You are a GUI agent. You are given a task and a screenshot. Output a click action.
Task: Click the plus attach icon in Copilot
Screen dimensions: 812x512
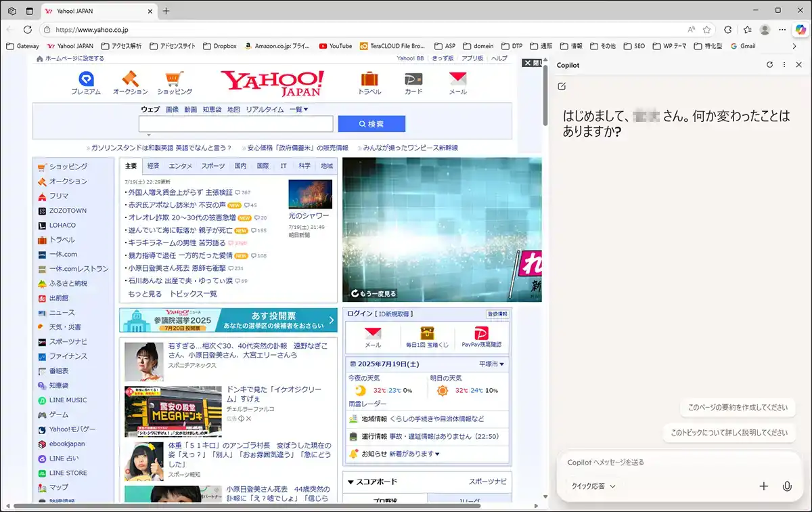(x=764, y=486)
